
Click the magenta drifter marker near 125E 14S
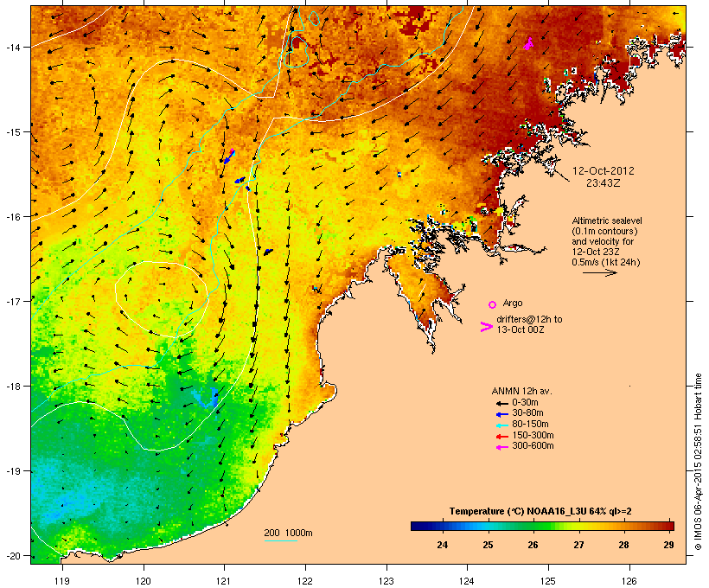(x=528, y=43)
